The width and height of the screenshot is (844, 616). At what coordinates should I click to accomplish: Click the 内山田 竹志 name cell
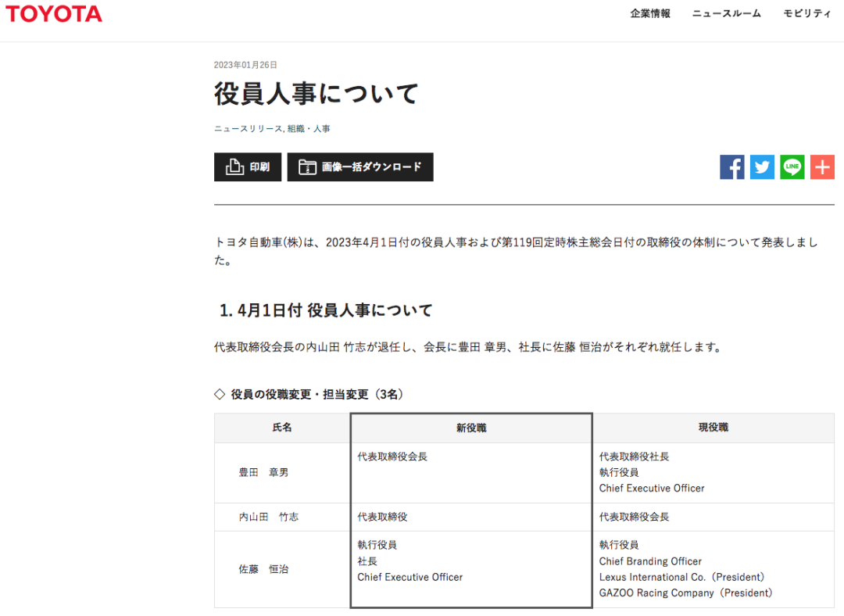(x=268, y=517)
